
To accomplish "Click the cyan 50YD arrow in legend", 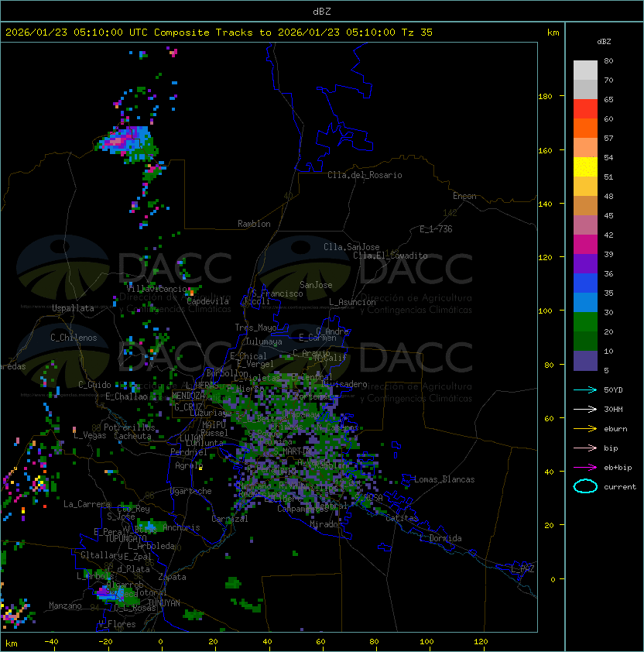I will [x=585, y=389].
